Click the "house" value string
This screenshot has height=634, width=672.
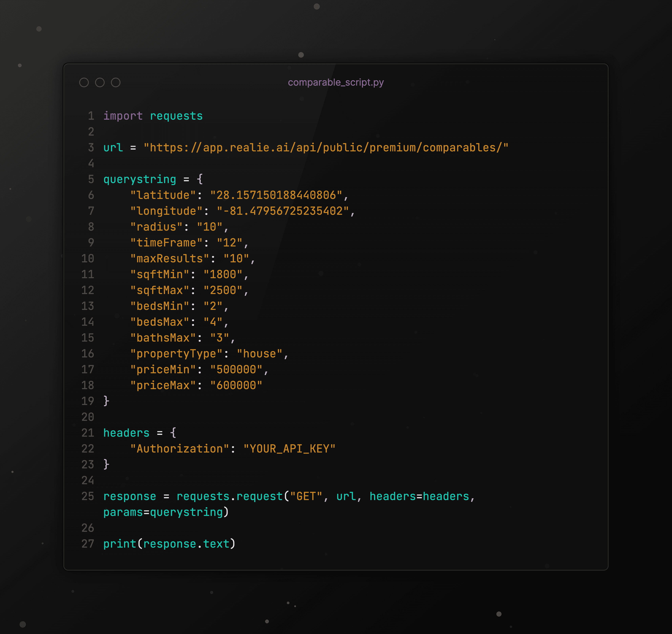point(259,354)
